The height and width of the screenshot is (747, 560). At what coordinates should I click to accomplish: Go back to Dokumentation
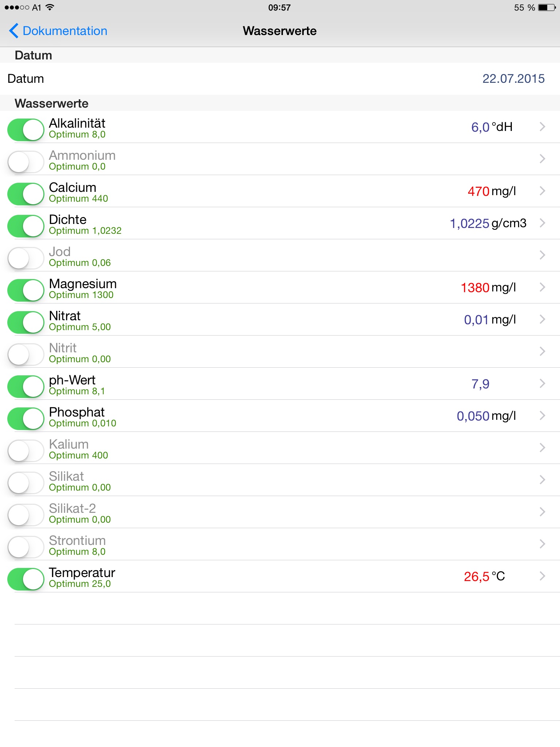(x=65, y=31)
